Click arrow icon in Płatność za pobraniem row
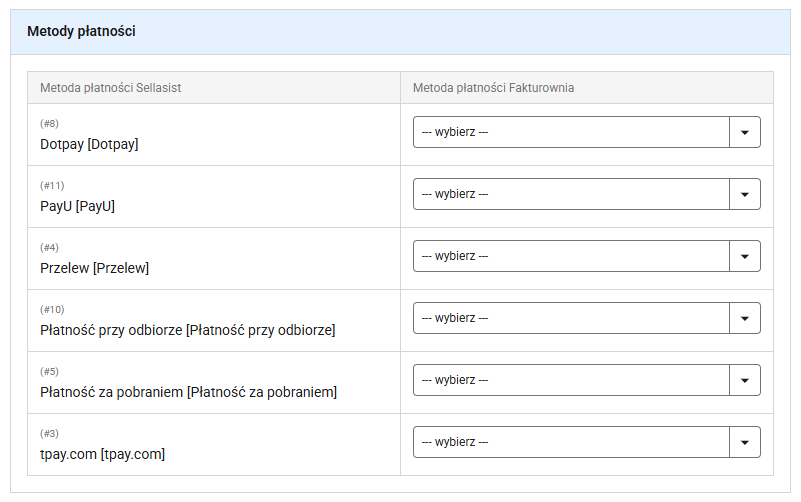Viewport: 801px width, 502px height. pyautogui.click(x=745, y=381)
